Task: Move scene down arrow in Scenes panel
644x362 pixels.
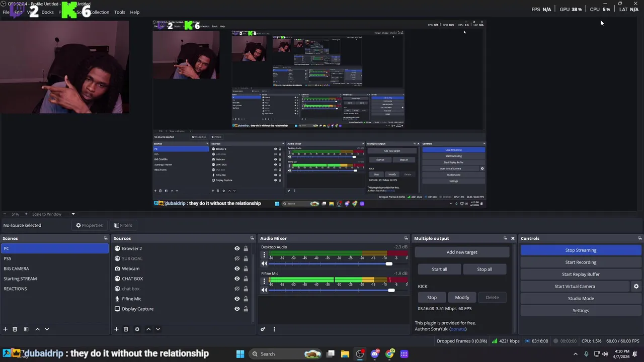Action: pos(47,329)
